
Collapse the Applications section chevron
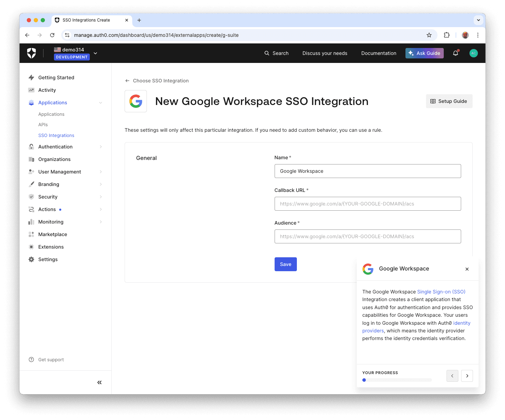[x=101, y=103]
